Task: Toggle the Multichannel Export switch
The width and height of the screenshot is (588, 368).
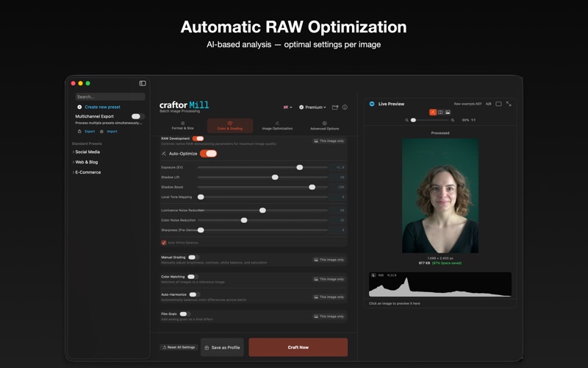Action: [137, 116]
